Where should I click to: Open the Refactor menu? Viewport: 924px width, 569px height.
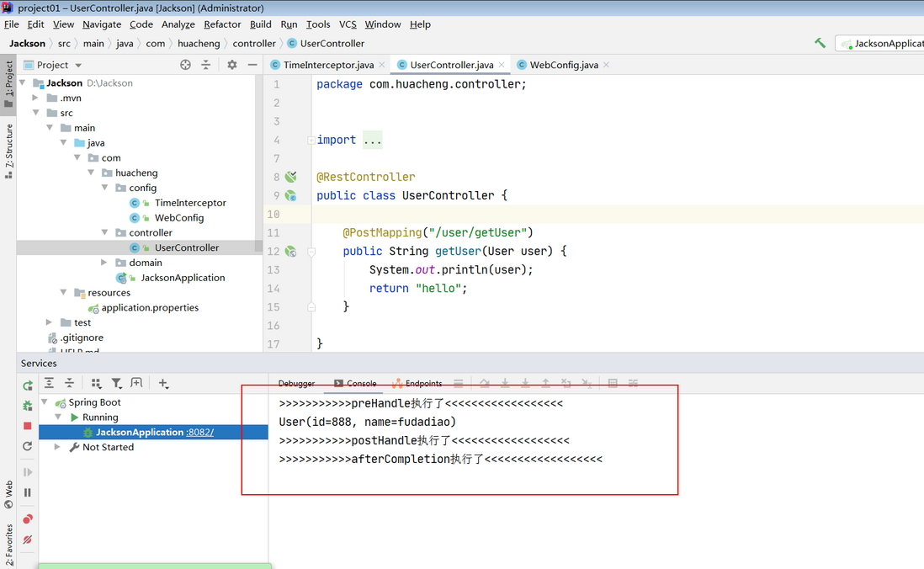(222, 24)
